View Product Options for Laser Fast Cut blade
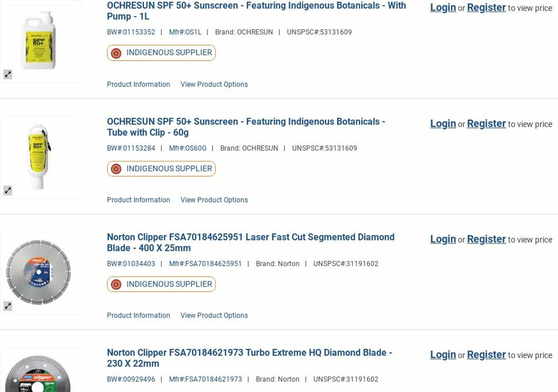Screen dimensions: 558x392 pyautogui.click(x=214, y=315)
